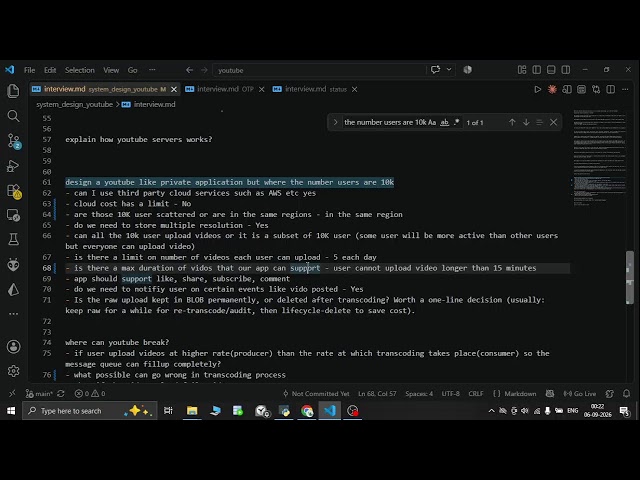The width and height of the screenshot is (640, 480).
Task: Go forward using the navigation arrow
Action: point(204,70)
